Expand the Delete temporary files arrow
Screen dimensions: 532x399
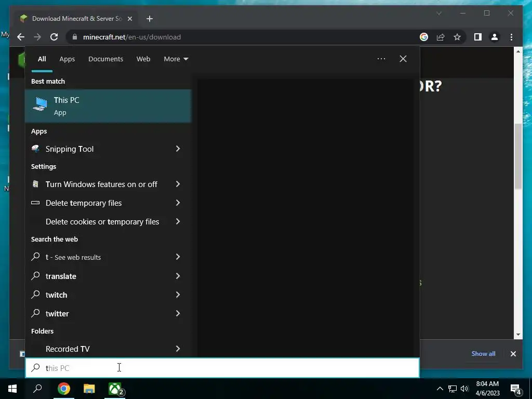pyautogui.click(x=178, y=203)
